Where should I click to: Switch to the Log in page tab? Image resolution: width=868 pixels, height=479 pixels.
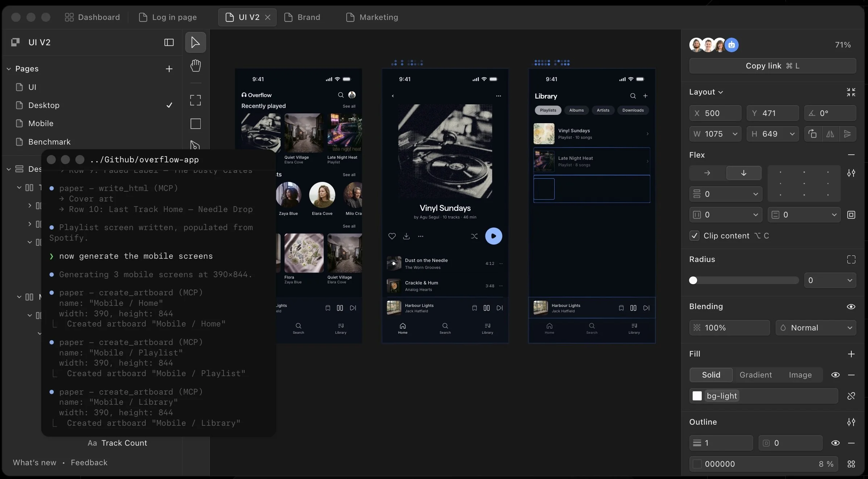click(x=168, y=17)
